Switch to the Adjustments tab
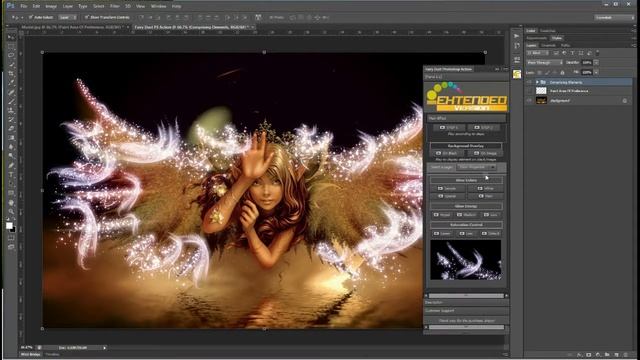The image size is (640, 360). coord(536,38)
